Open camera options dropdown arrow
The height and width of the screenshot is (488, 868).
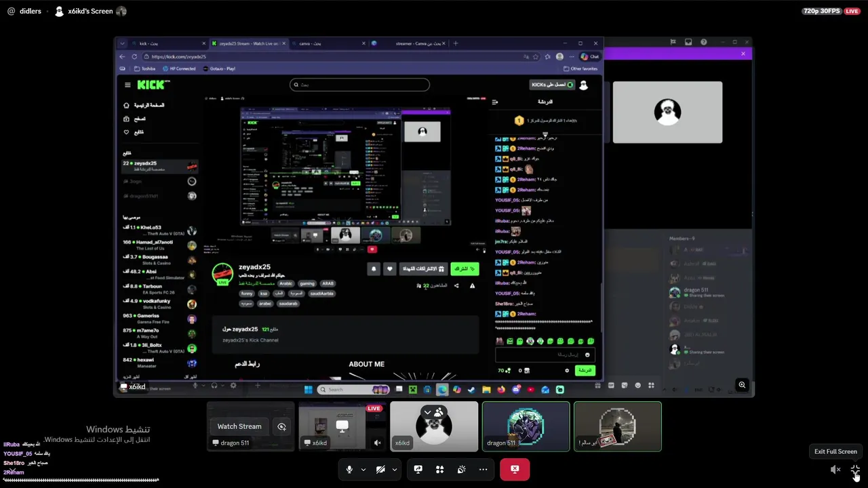point(394,469)
